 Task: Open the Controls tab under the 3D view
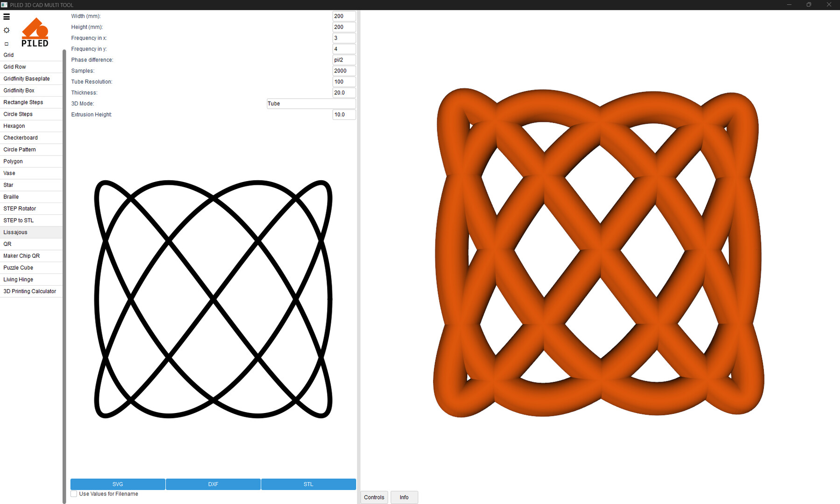[x=374, y=497]
